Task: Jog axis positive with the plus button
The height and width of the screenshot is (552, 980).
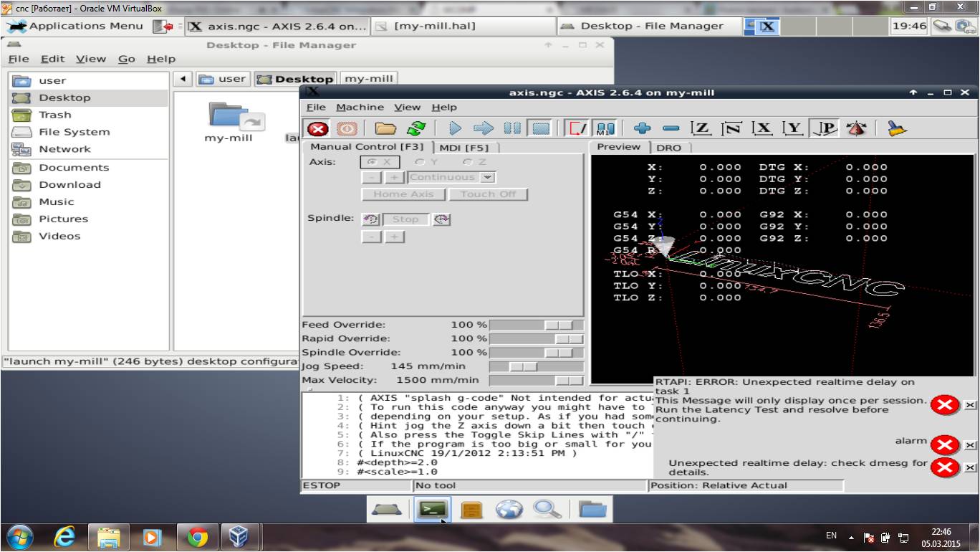Action: (394, 177)
